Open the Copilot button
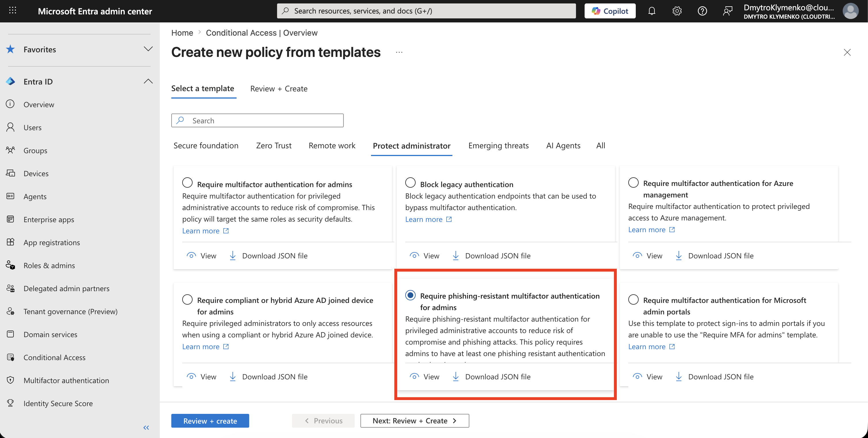This screenshot has width=868, height=438. [x=610, y=11]
